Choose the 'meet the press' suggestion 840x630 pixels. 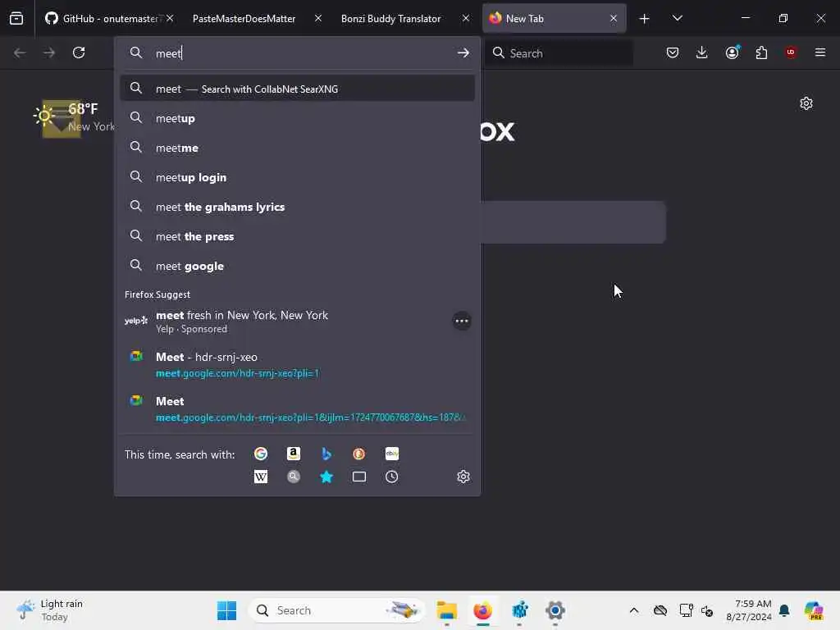(297, 236)
